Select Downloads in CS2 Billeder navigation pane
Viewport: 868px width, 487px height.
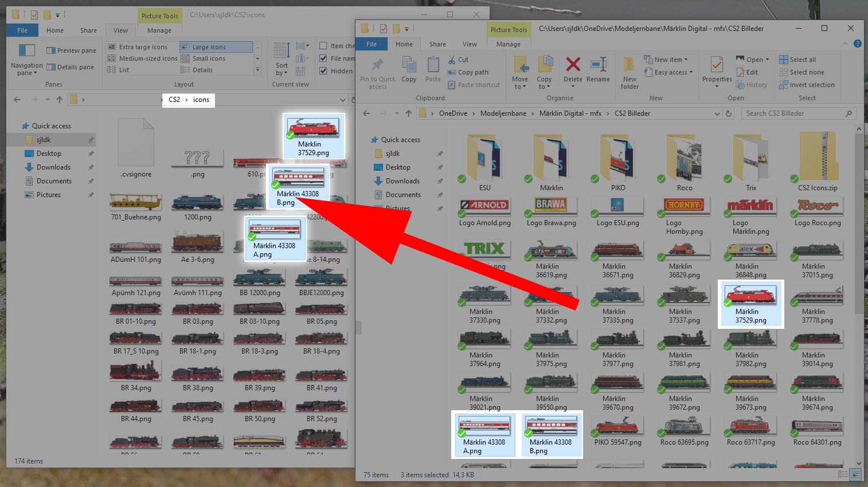point(402,181)
